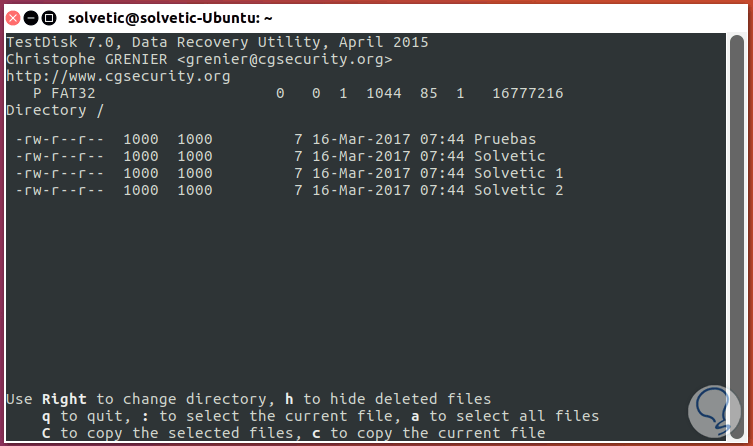Minimize the terminal window
Image resolution: width=753 pixels, height=446 pixels.
(x=32, y=17)
